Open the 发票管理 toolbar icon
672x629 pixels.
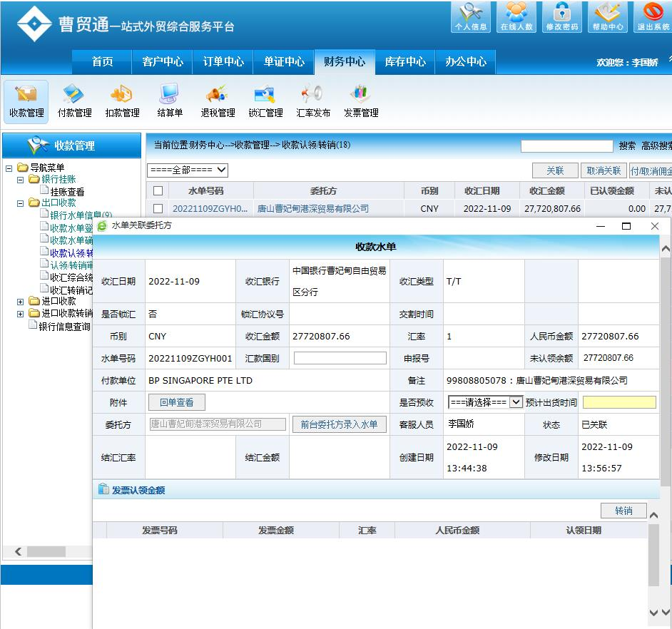[x=361, y=101]
